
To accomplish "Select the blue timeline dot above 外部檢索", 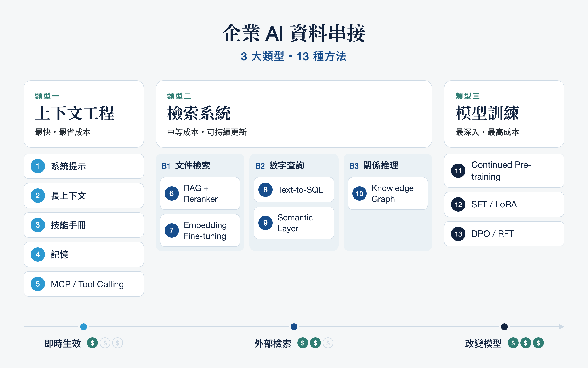I will point(294,327).
